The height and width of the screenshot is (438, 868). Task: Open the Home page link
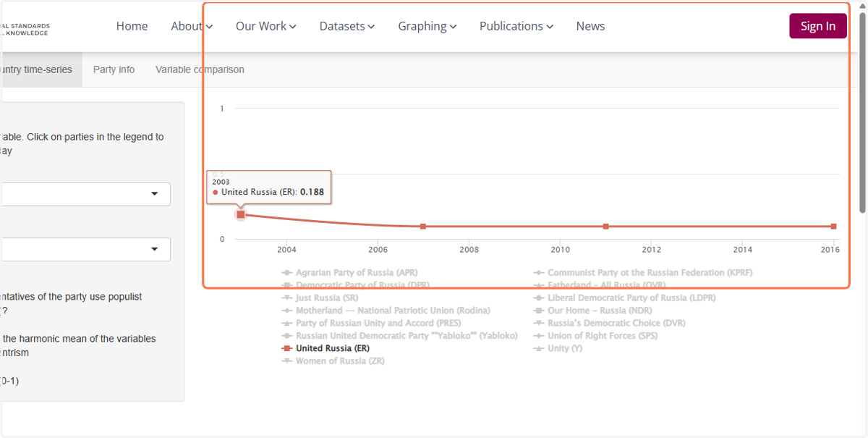click(x=132, y=26)
